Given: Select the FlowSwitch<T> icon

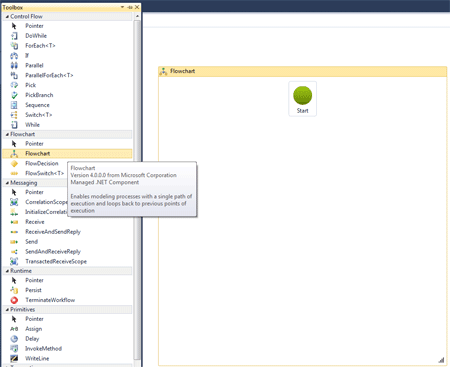Looking at the screenshot, I should click(x=14, y=173).
